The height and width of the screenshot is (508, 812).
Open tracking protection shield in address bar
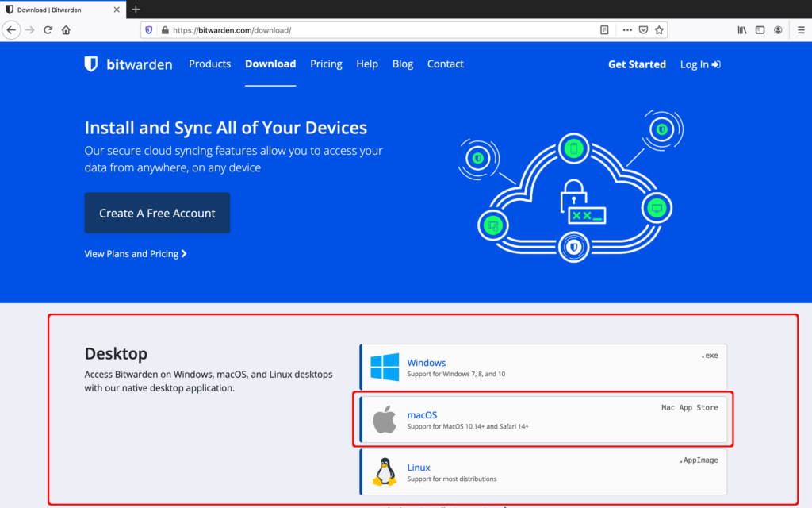[149, 30]
